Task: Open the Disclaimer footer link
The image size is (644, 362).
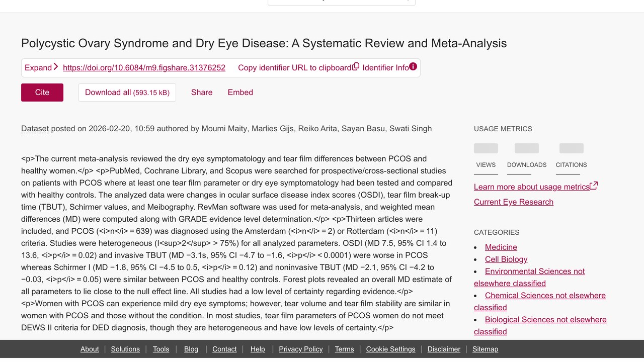Action: click(444, 349)
